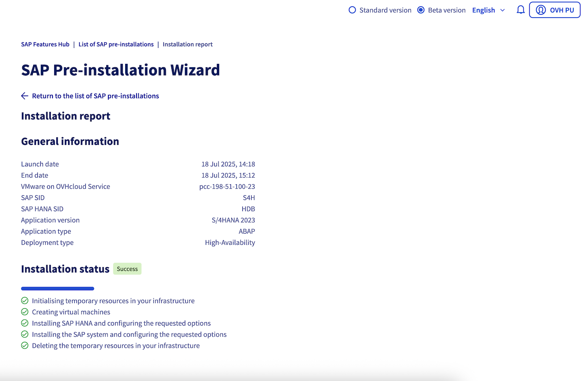Click the success check for Installing SAP HANA step
The image size is (588, 381).
tap(24, 323)
